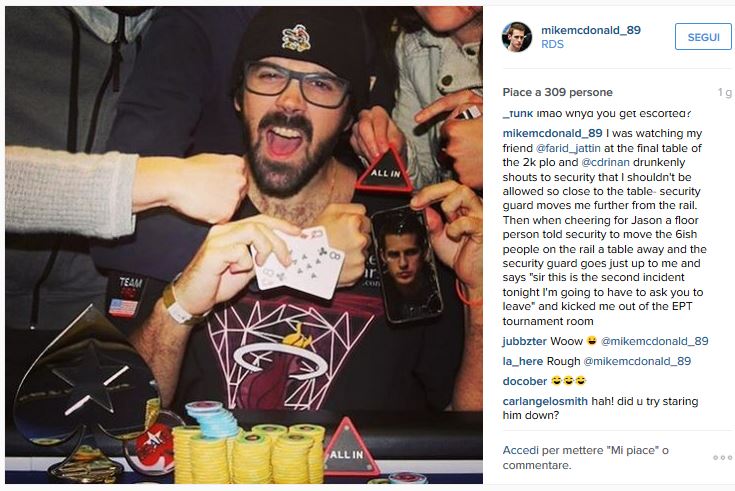Click the three smiley emojis by docober
This screenshot has height=491, width=735.
point(568,381)
